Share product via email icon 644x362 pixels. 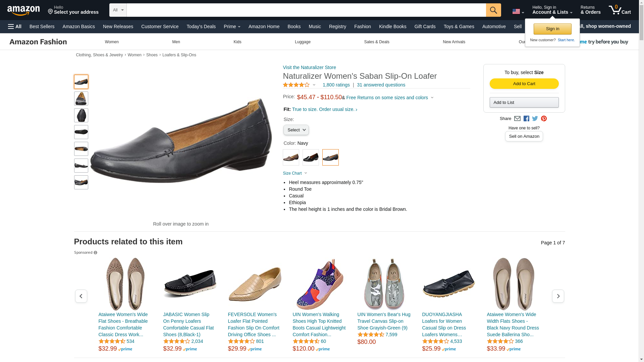pyautogui.click(x=517, y=119)
